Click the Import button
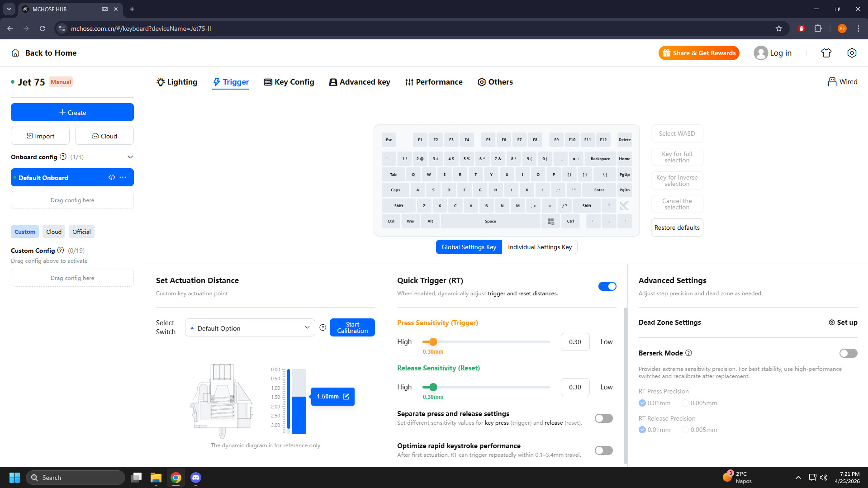 (x=40, y=136)
